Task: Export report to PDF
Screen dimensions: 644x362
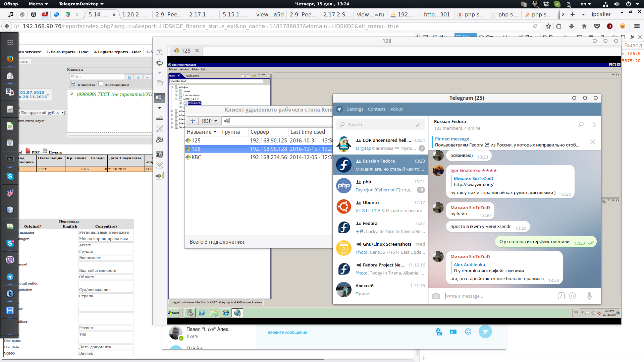Action: click(33, 152)
